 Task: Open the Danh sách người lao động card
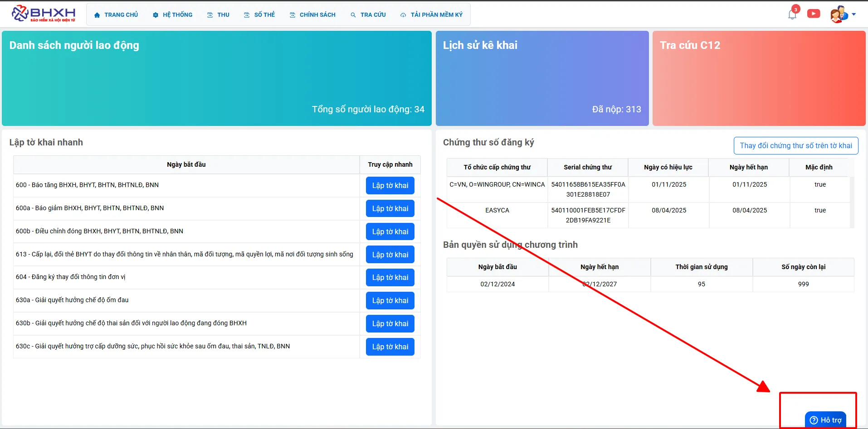pyautogui.click(x=216, y=78)
